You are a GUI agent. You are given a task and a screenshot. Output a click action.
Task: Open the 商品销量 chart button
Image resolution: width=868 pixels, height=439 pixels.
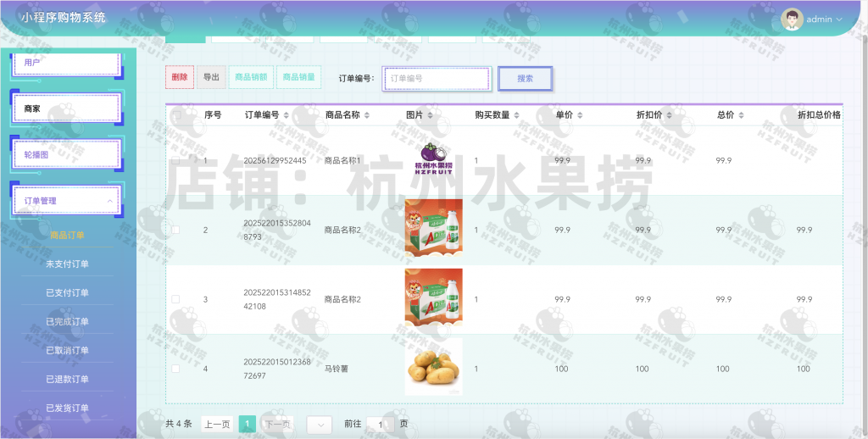(x=299, y=77)
